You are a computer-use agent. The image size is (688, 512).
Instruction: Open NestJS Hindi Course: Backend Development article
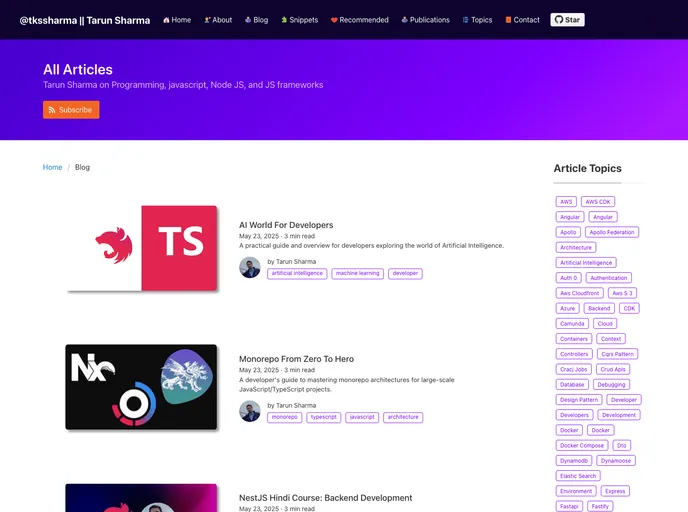click(x=325, y=498)
